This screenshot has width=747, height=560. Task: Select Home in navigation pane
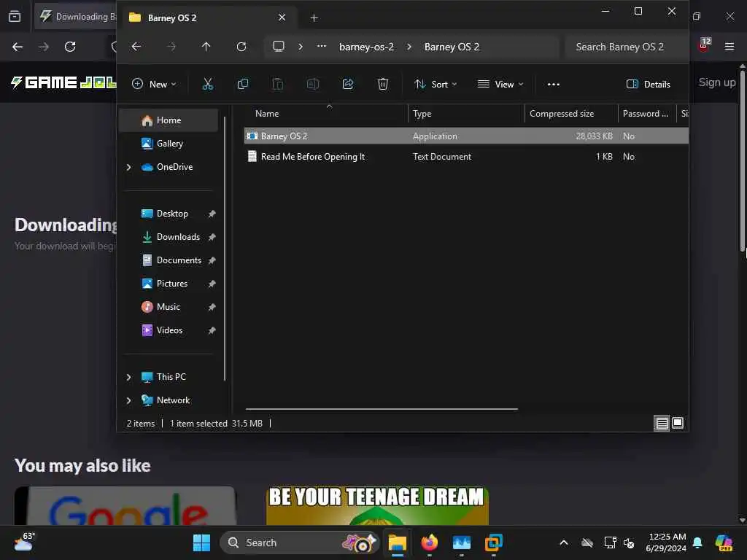169,120
